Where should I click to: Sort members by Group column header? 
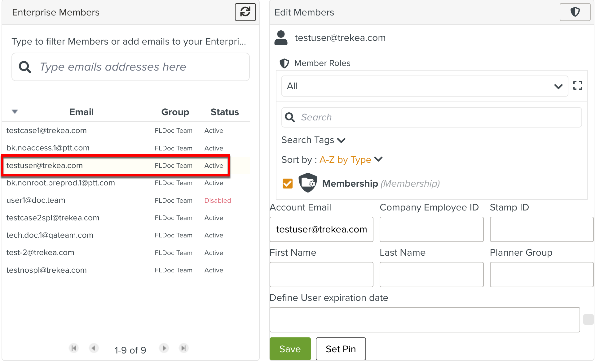point(175,112)
